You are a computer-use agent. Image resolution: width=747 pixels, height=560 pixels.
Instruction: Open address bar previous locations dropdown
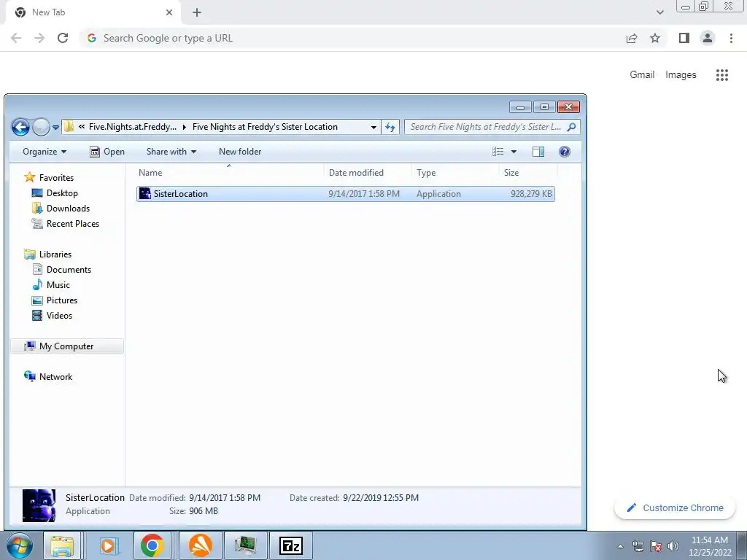(374, 127)
